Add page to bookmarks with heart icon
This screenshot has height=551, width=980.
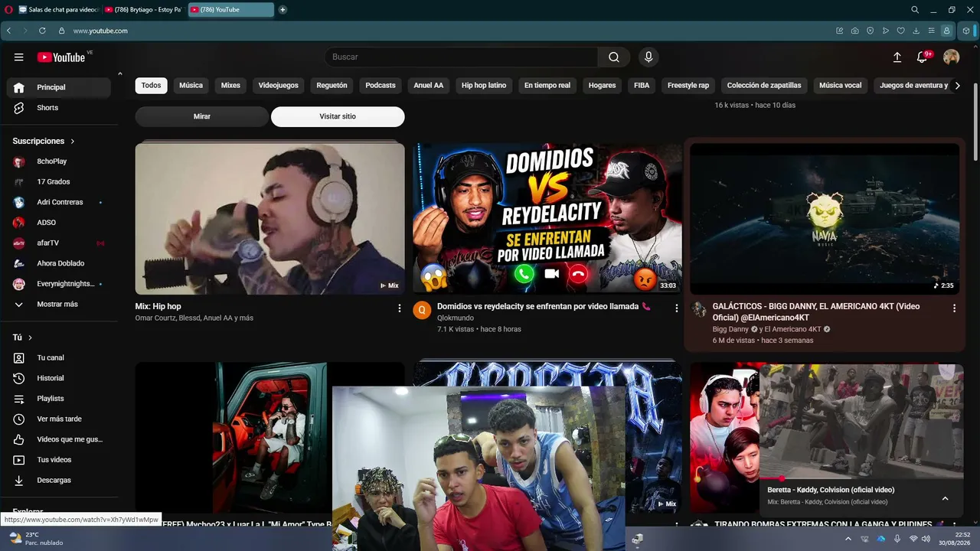point(900,31)
